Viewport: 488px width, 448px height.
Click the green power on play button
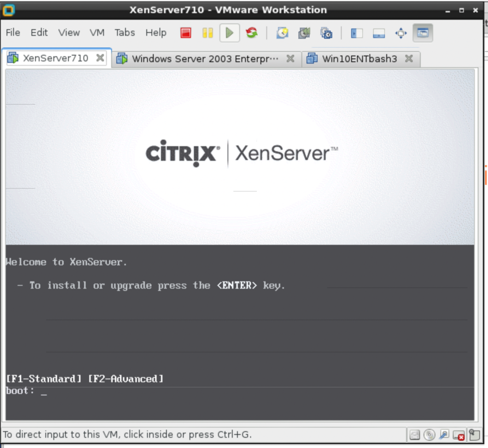click(230, 33)
